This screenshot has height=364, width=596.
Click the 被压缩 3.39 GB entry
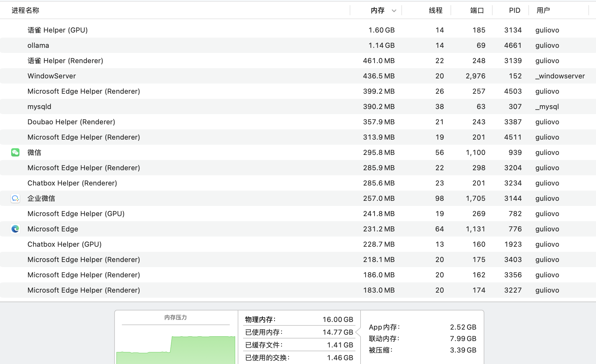422,350
